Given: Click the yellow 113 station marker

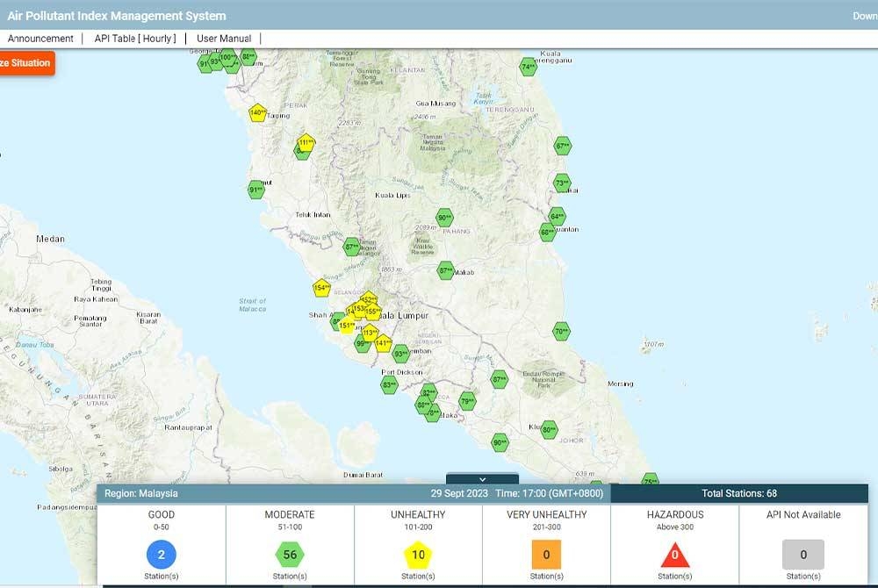Looking at the screenshot, I should pyautogui.click(x=370, y=332).
